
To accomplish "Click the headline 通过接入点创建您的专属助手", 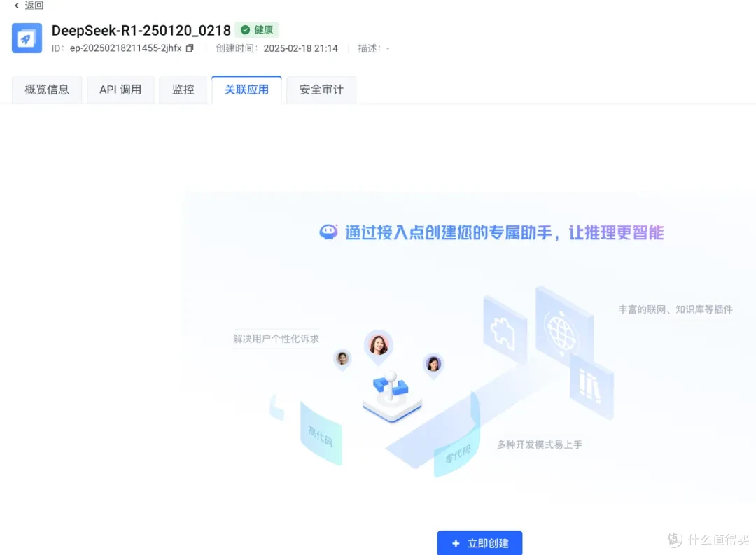I will [449, 232].
